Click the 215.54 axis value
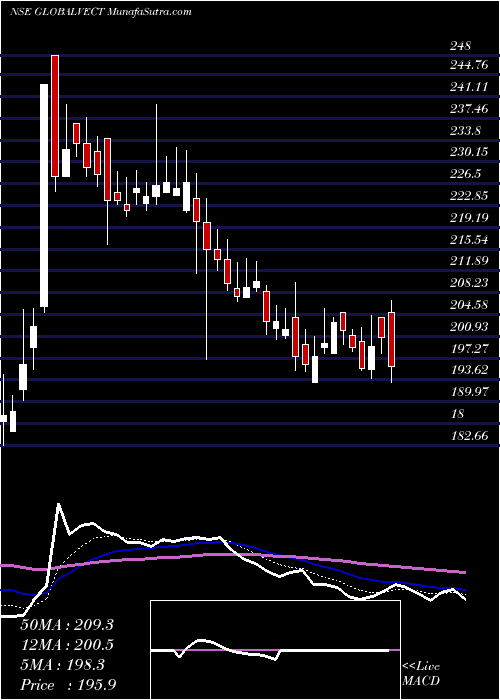The image size is (500, 700). 470,239
